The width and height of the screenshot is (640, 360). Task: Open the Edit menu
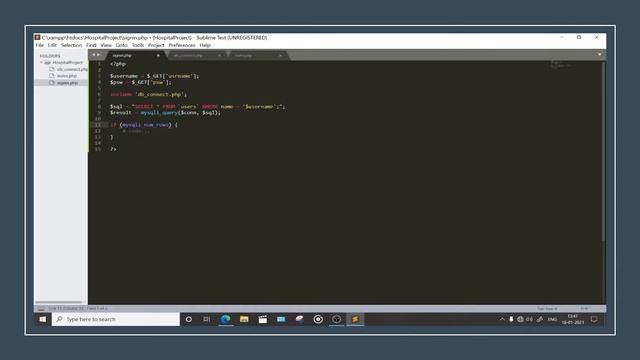click(52, 45)
